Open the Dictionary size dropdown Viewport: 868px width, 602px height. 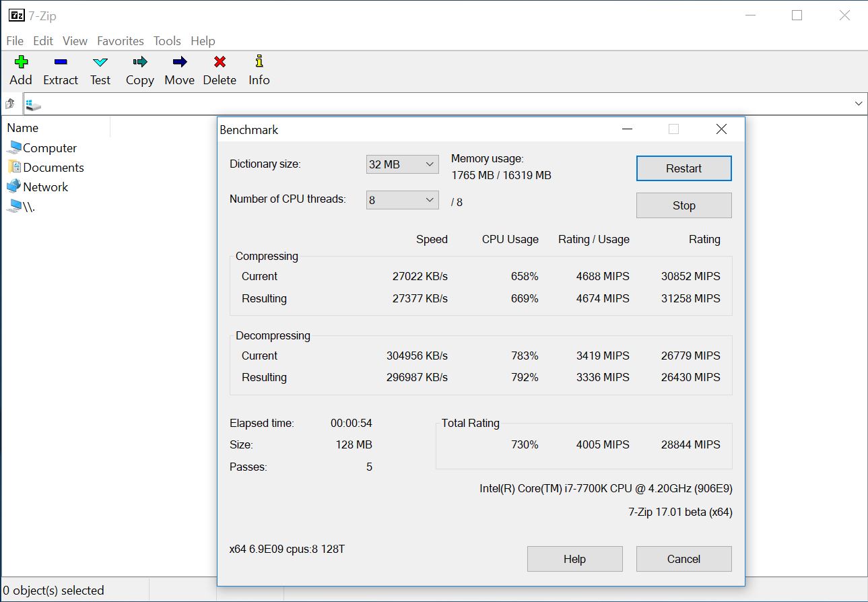(x=402, y=164)
